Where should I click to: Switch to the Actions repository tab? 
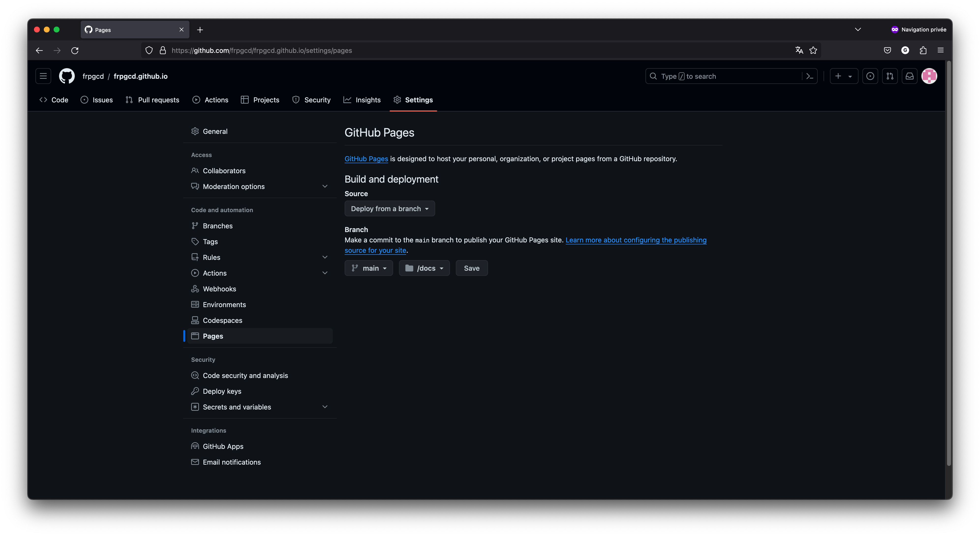pos(210,100)
